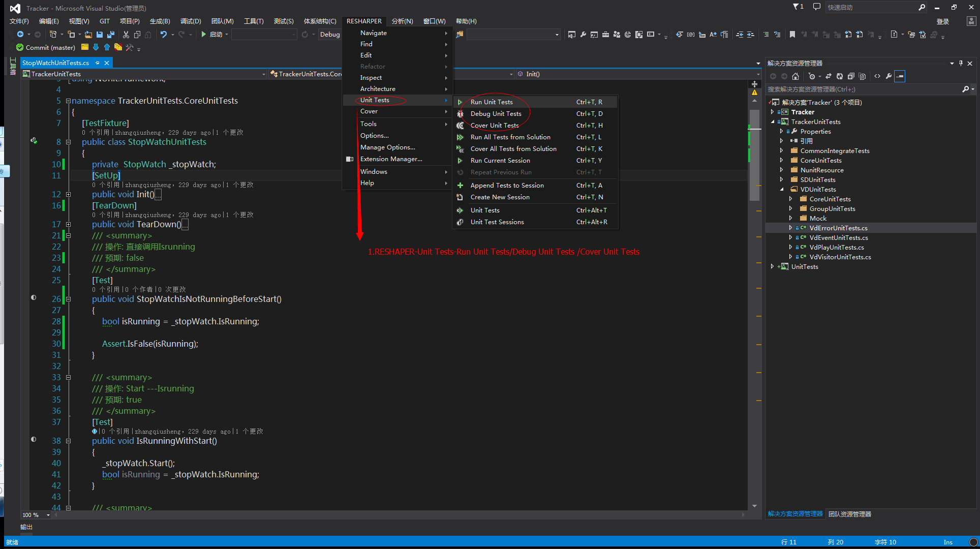This screenshot has width=980, height=549.
Task: Close the StopWatchUnitTests.cs tab
Action: (107, 63)
